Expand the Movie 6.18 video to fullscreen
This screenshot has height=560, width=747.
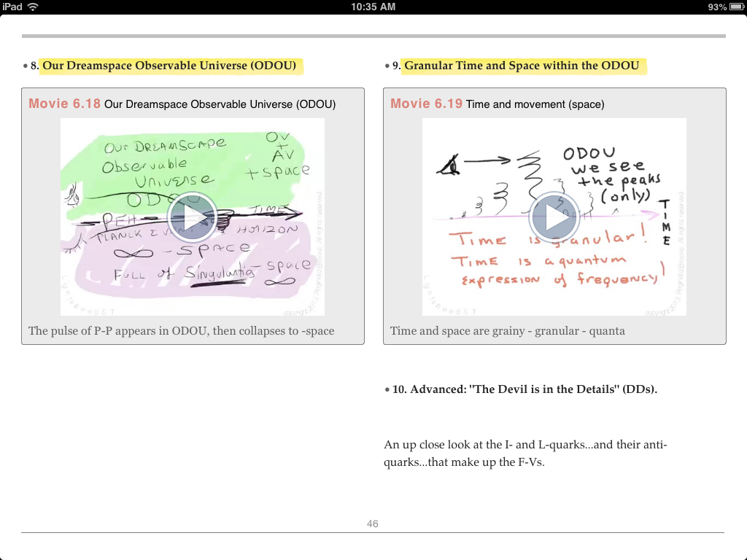click(193, 217)
